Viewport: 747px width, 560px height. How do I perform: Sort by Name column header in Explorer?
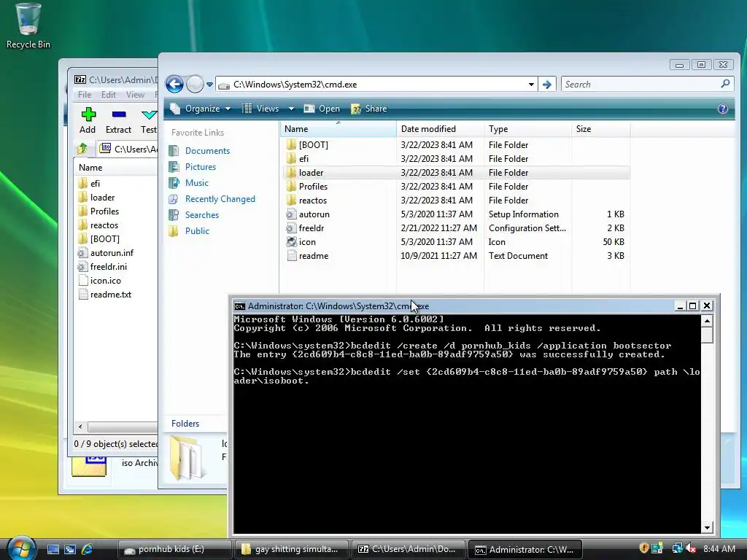338,129
